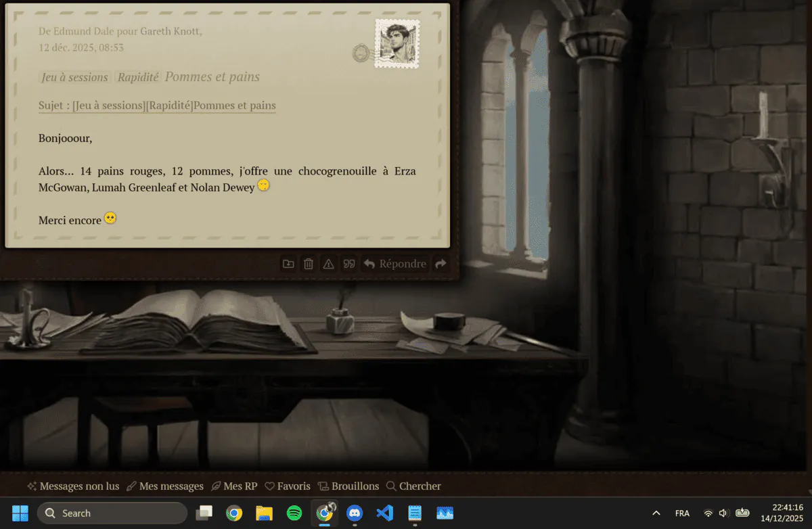Go to the Mes RP section
The height and width of the screenshot is (529, 812).
point(234,486)
